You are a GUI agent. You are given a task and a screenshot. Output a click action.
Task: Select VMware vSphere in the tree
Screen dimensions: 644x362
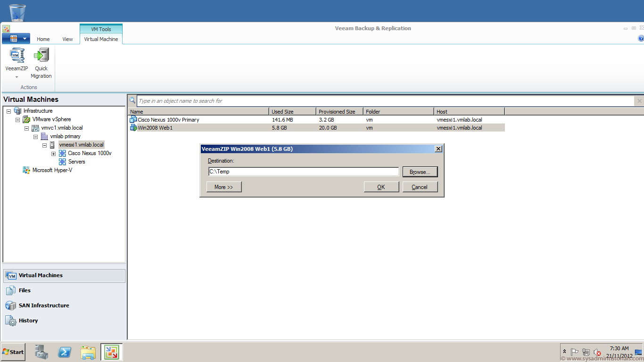pyautogui.click(x=51, y=119)
